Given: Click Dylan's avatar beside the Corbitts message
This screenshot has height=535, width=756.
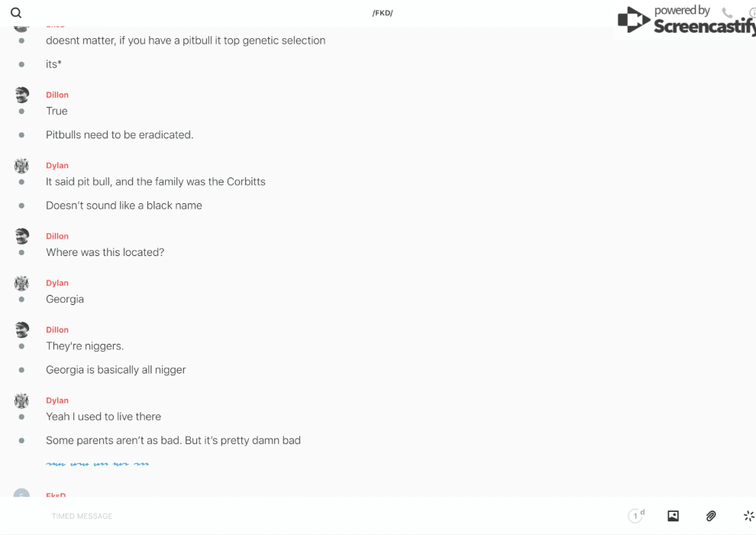Looking at the screenshot, I should click(x=22, y=165).
